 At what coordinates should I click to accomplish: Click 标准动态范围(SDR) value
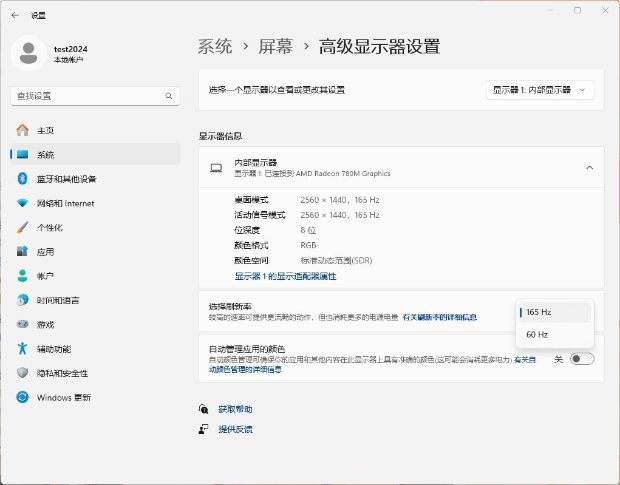coord(336,260)
